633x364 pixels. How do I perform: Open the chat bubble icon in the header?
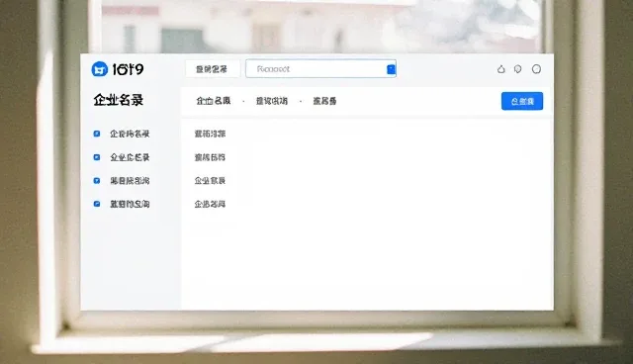[x=518, y=69]
